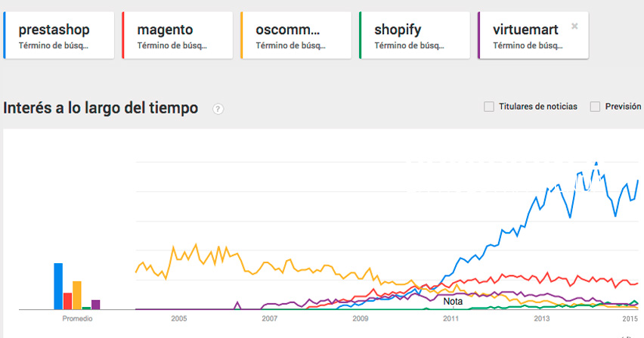The image size is (644, 338).
Task: Open the Nota marker on the chart
Action: (x=454, y=301)
